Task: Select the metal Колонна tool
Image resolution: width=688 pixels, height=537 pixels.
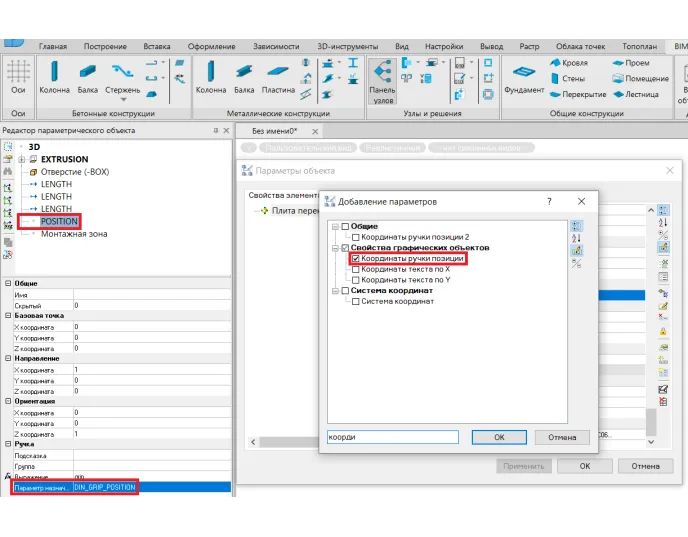Action: 211,77
